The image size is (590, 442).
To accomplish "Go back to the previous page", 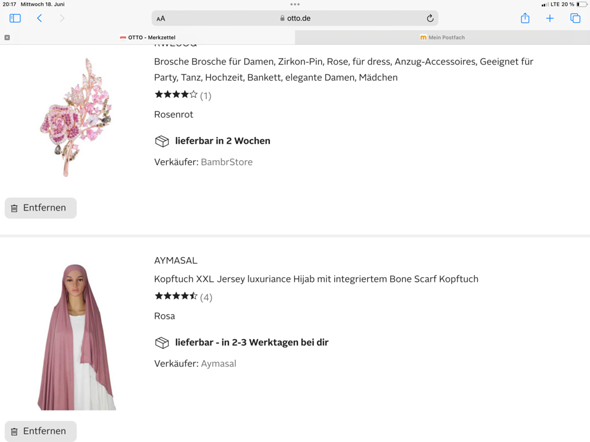I will tap(40, 18).
